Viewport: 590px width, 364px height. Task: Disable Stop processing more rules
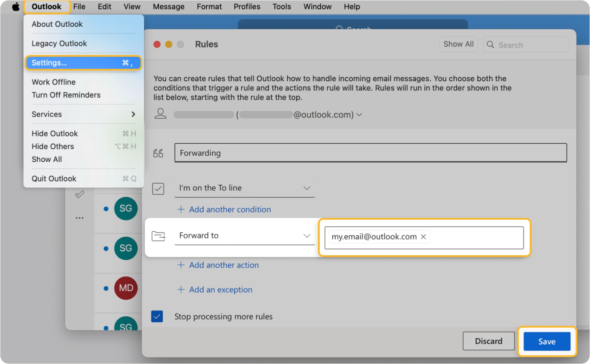(157, 316)
